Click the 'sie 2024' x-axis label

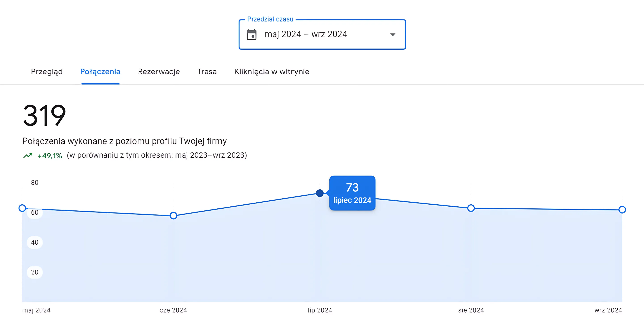point(471,310)
